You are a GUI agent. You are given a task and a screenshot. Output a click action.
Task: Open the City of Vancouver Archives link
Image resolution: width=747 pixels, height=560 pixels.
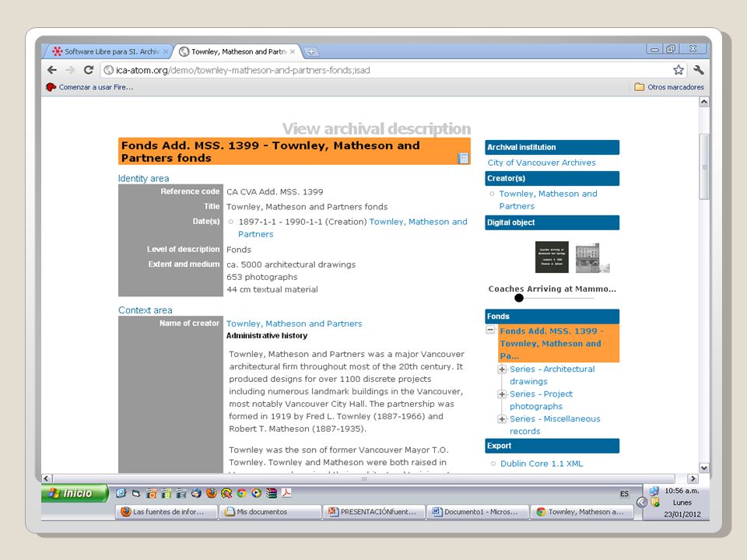542,163
